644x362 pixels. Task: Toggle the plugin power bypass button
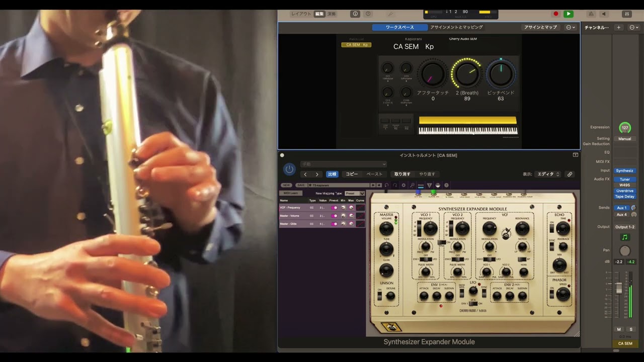[x=289, y=169]
